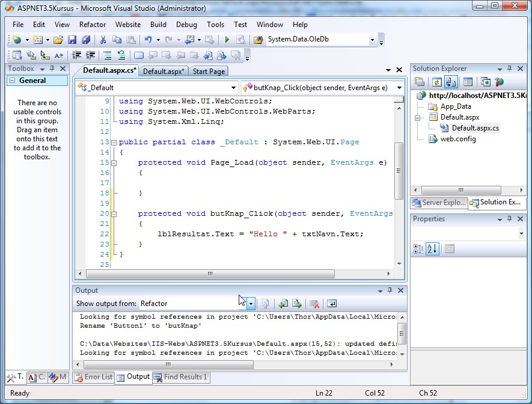
Task: Click the Add New Item toolbar icon
Action: tap(38, 40)
